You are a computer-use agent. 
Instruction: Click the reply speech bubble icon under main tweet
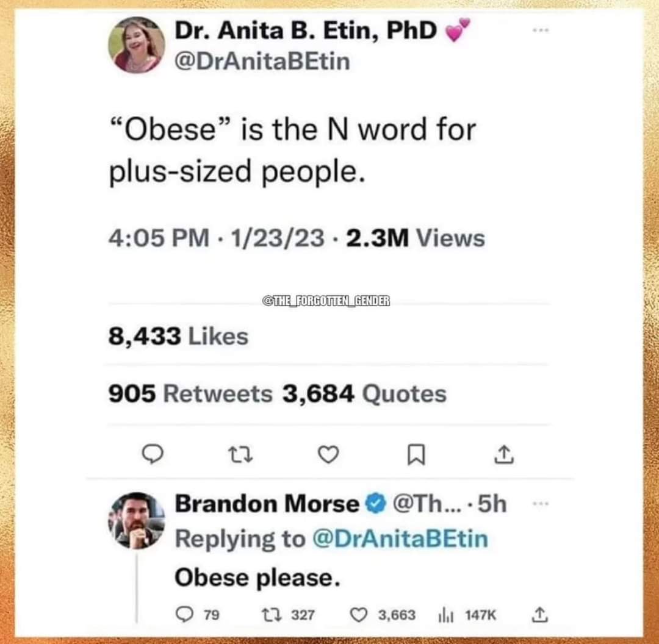[153, 454]
